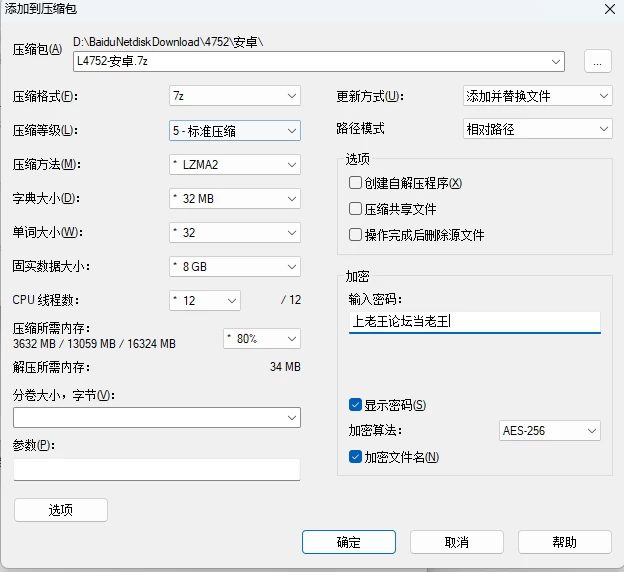Open the 更新方式 添加并替换文件 dropdown

click(x=537, y=96)
